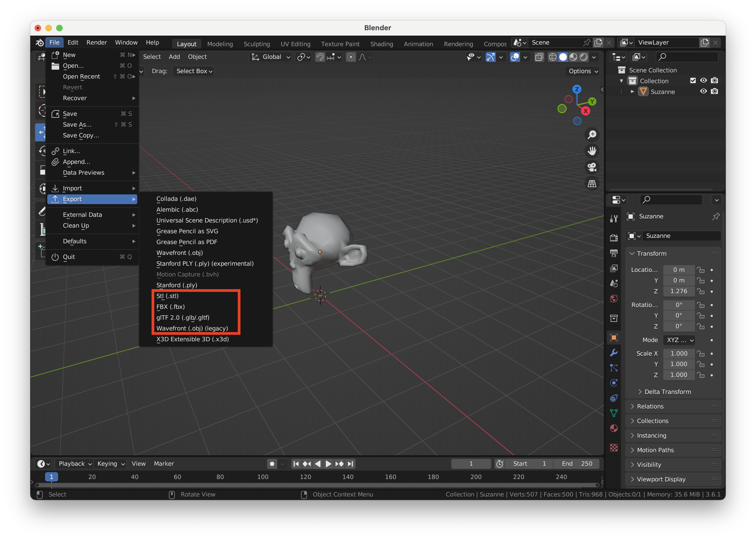Click the play animation button

pyautogui.click(x=328, y=464)
